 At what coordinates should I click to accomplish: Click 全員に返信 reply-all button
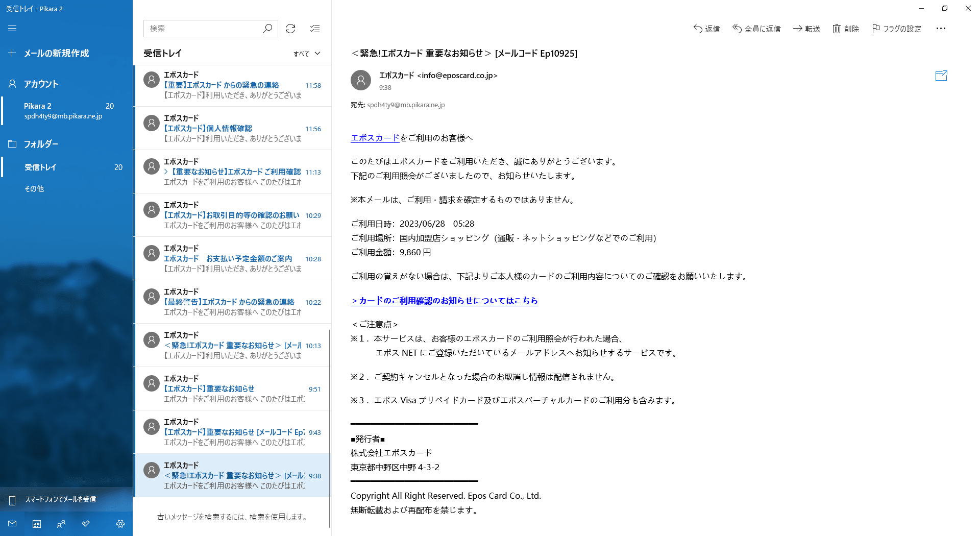[x=756, y=29]
